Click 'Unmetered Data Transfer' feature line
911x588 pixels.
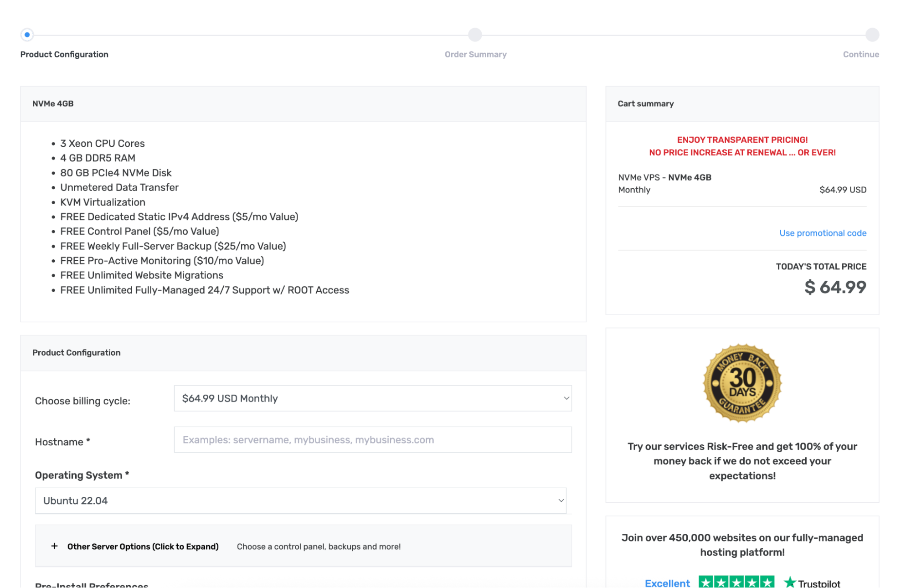click(119, 187)
